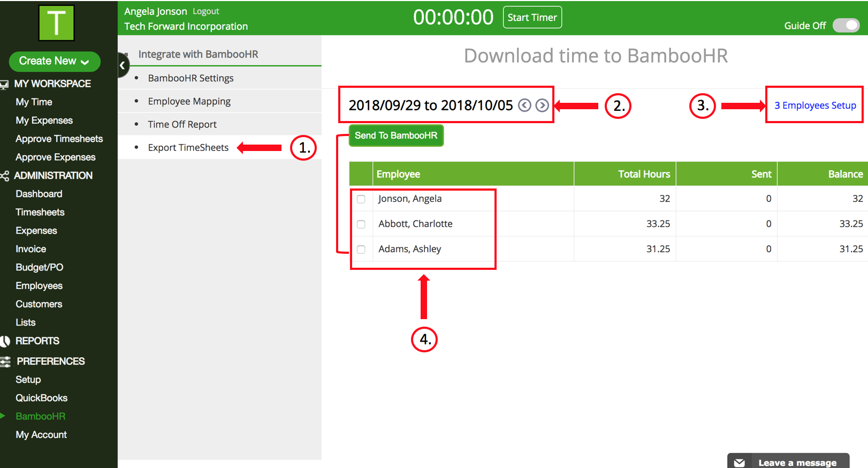Viewport: 868px width, 468px height.
Task: Click the 00:00:00 timer display
Action: click(453, 18)
